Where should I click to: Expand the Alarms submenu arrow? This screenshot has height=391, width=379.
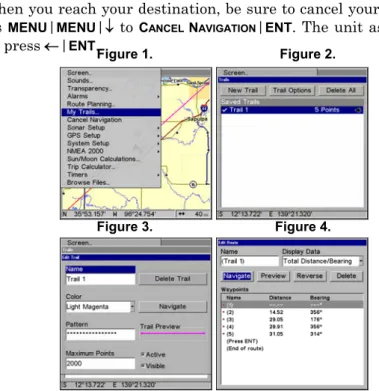pos(158,96)
